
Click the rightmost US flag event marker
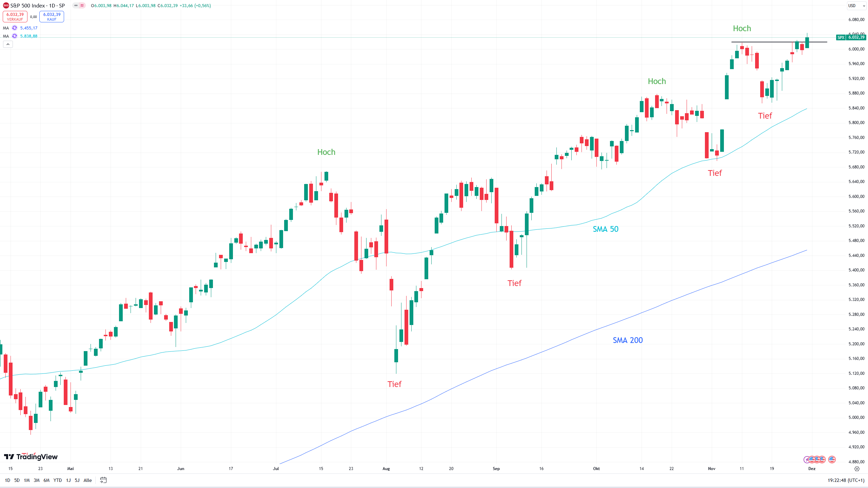(832, 460)
